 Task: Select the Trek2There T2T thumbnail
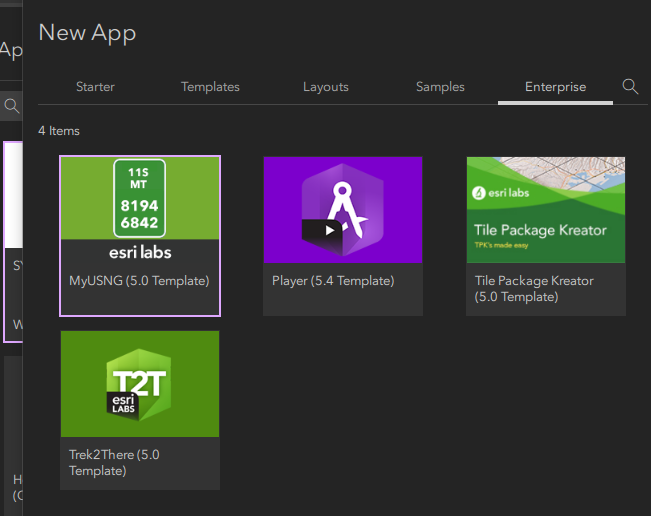[140, 384]
